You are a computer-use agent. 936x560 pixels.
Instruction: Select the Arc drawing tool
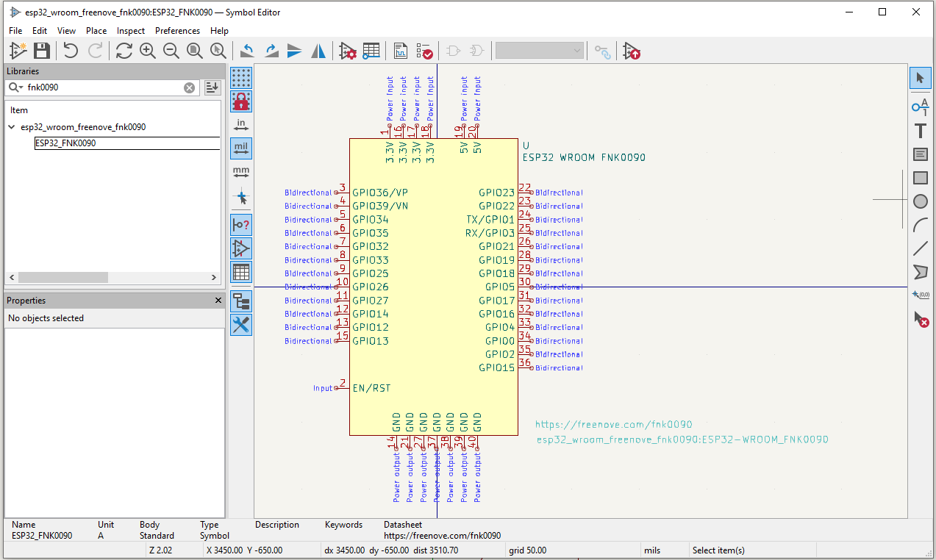click(x=920, y=224)
